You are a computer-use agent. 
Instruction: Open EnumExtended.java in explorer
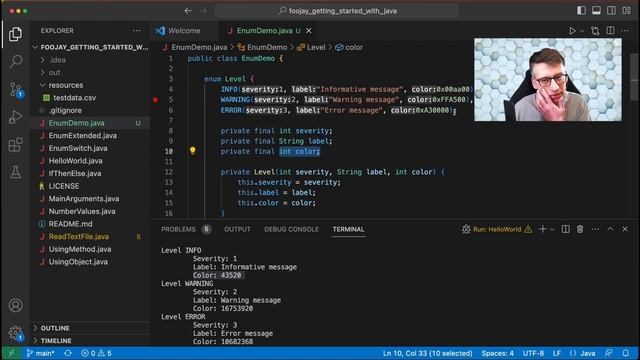(x=91, y=136)
